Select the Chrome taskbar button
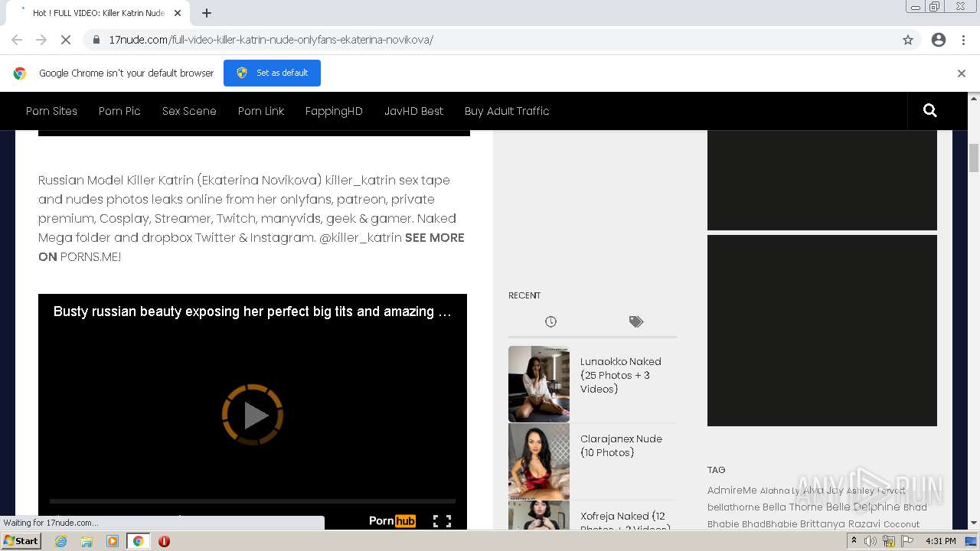The height and width of the screenshot is (551, 980). coord(138,541)
